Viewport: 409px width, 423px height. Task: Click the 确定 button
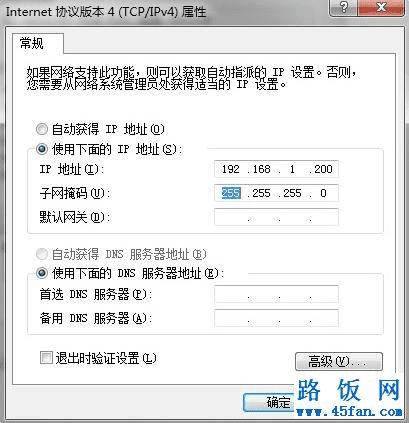268,403
